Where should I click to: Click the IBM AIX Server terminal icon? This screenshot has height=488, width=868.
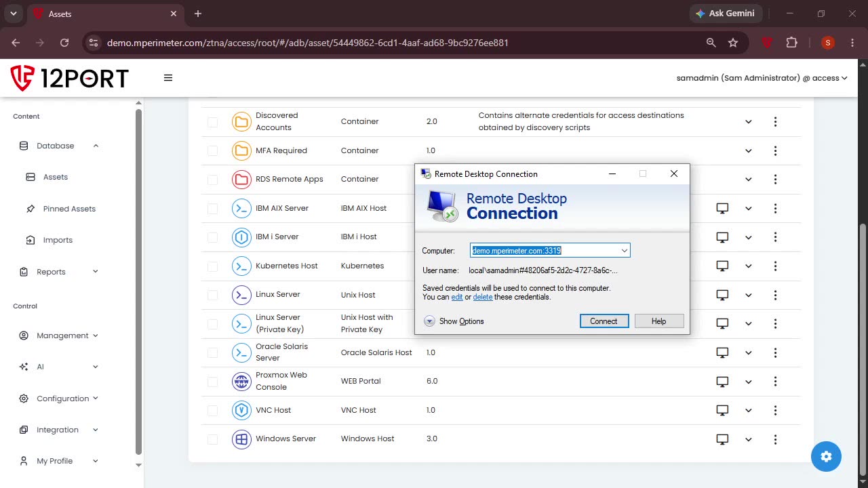[x=241, y=208]
